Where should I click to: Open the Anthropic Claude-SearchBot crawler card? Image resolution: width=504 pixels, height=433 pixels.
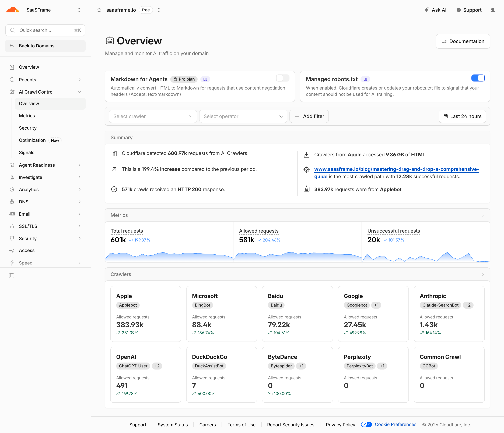point(449,314)
